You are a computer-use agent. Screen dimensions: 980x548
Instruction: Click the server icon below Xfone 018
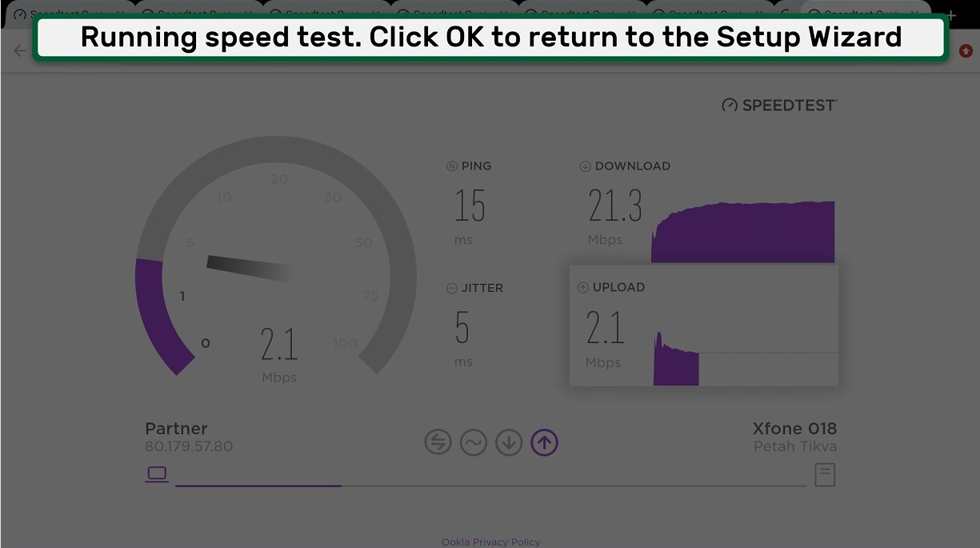[825, 474]
